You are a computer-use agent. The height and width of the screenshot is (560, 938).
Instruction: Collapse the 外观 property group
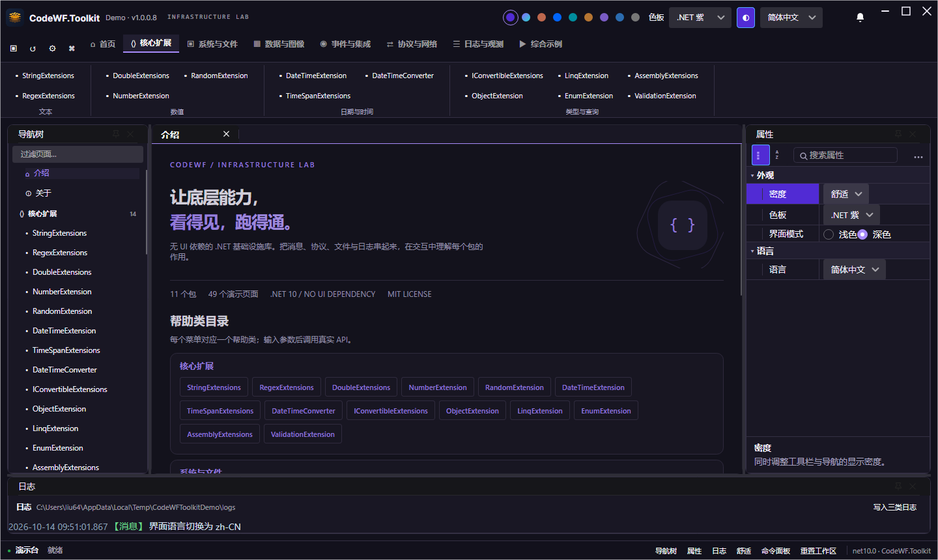click(752, 176)
